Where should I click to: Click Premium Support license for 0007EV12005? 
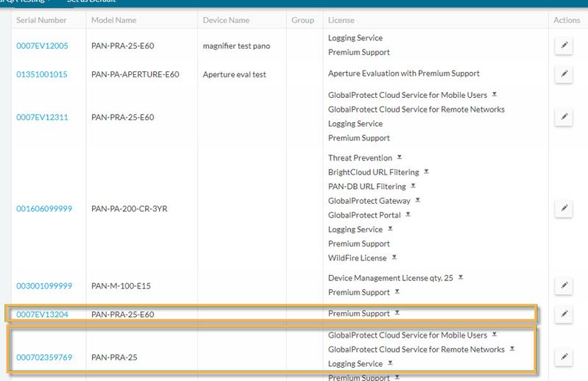pyautogui.click(x=359, y=52)
